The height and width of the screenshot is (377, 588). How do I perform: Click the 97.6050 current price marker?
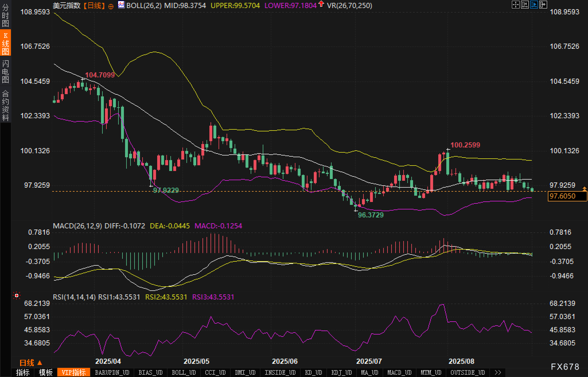pos(567,196)
